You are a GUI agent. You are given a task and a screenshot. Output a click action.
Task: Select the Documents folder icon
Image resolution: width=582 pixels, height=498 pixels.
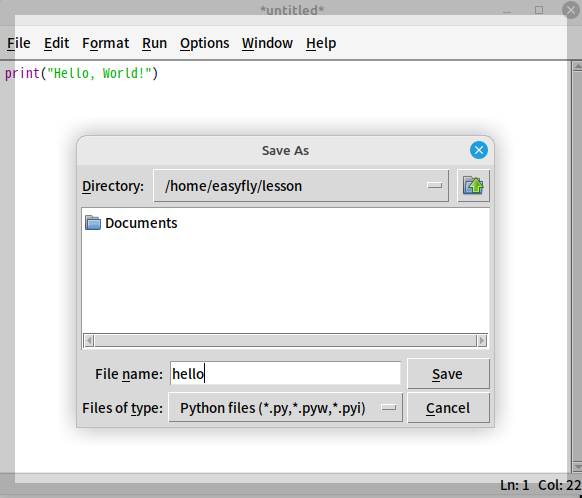tap(93, 223)
